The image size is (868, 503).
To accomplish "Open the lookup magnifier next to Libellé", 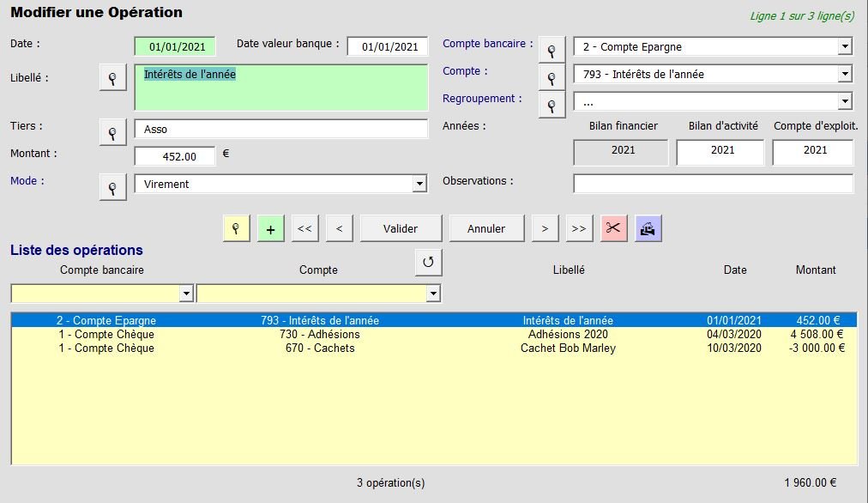I will click(x=112, y=77).
